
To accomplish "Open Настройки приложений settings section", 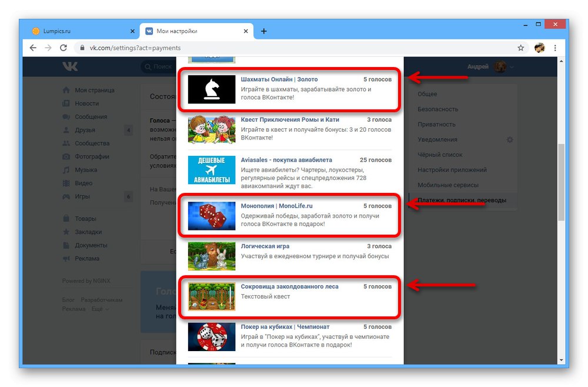I will (x=452, y=169).
